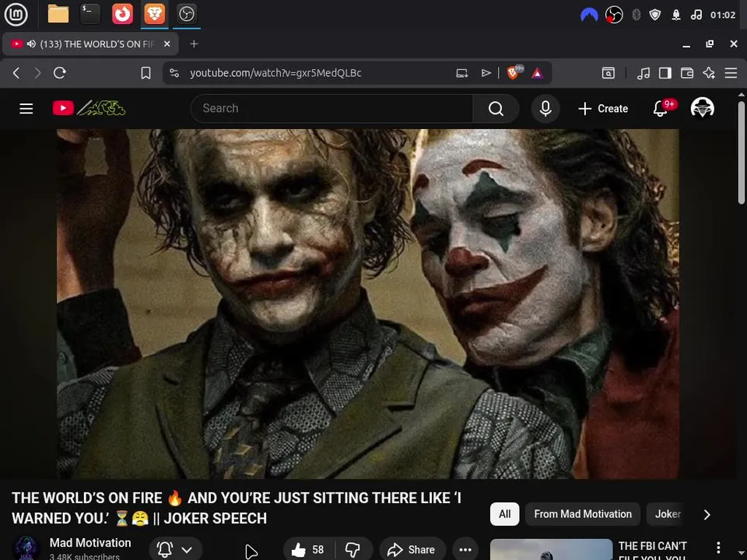Open more actions three-dot menu
The width and height of the screenshot is (747, 560).
click(x=465, y=550)
